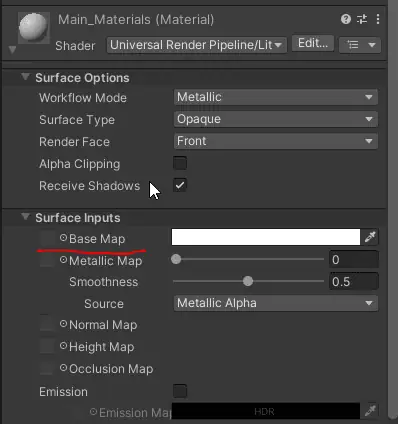The height and width of the screenshot is (424, 398).
Task: Open the Shader dropdown Universal Render Pipeline/Lit
Action: 197,45
